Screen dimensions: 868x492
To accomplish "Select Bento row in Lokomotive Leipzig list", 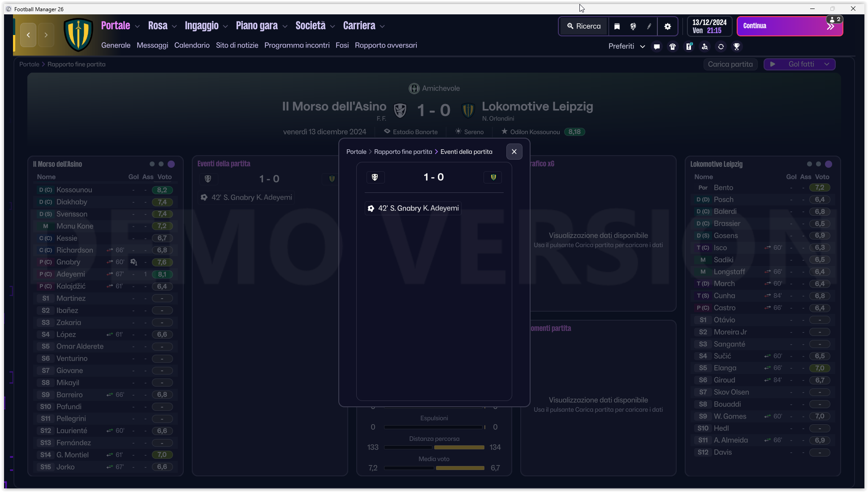I will [x=763, y=187].
